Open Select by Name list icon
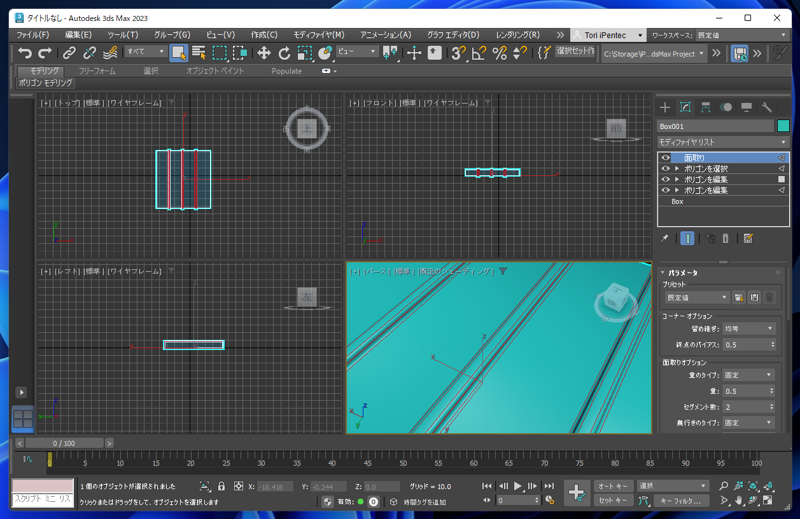 pyautogui.click(x=199, y=53)
